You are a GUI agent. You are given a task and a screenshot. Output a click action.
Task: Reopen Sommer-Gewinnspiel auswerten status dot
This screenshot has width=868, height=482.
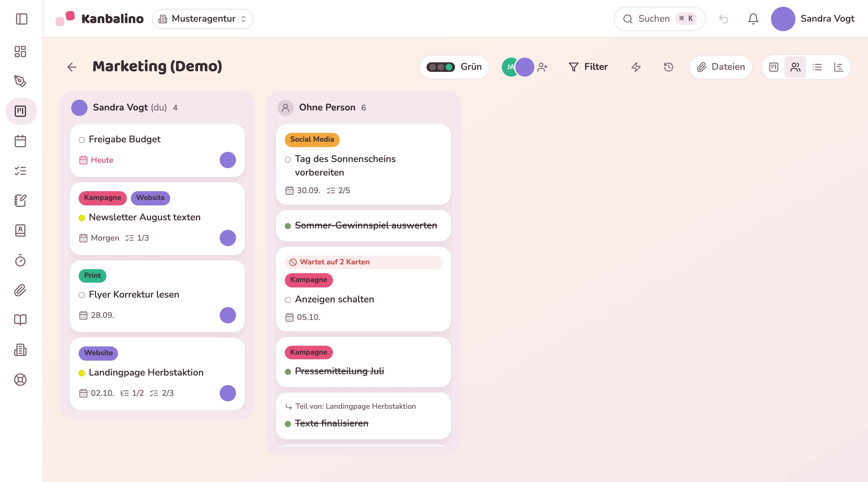click(x=288, y=226)
